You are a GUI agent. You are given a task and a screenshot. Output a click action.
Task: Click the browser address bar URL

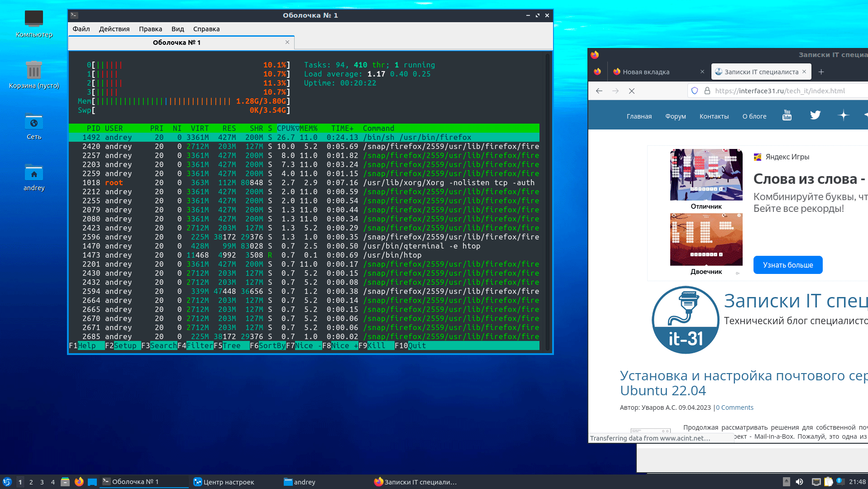point(780,91)
